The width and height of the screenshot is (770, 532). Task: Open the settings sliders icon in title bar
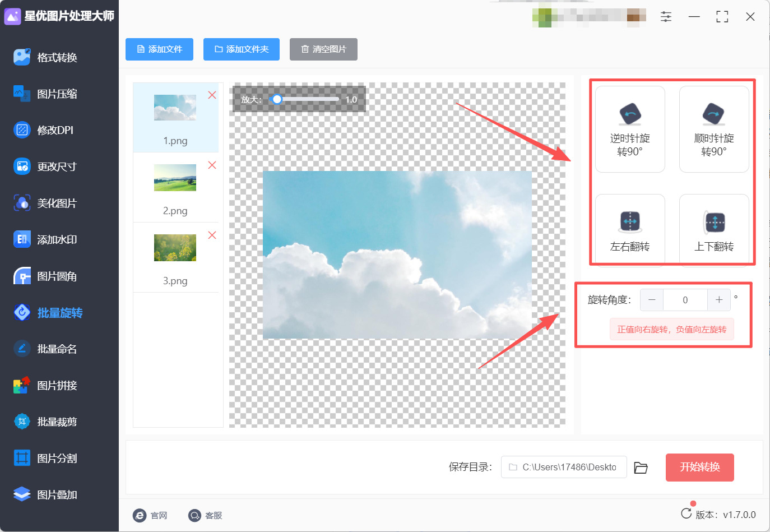(x=666, y=17)
